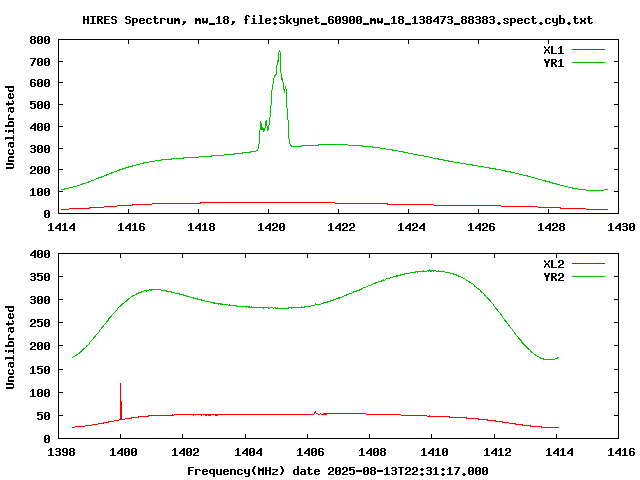
Task: Click the YR1 shoulder feature near 400
Action: 264,126
